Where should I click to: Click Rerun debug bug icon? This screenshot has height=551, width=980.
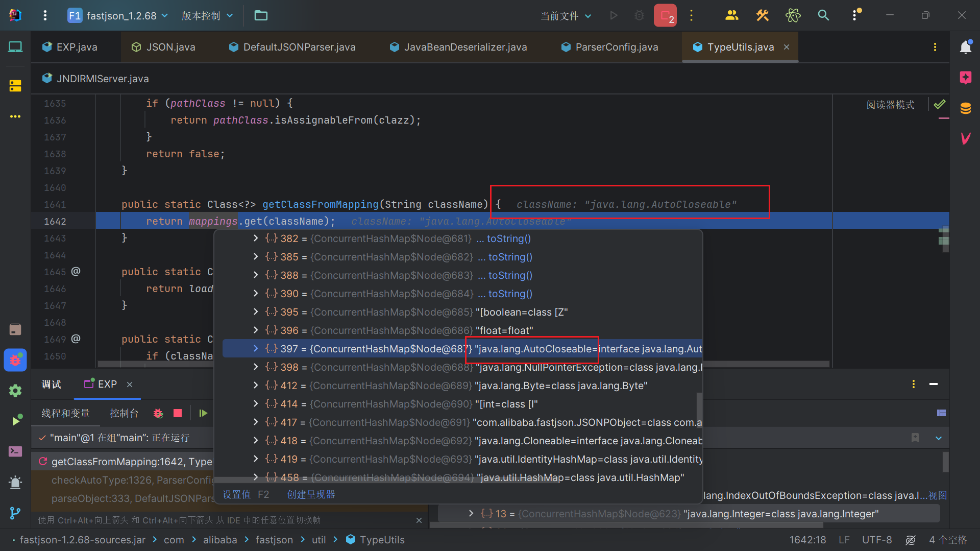tap(158, 413)
